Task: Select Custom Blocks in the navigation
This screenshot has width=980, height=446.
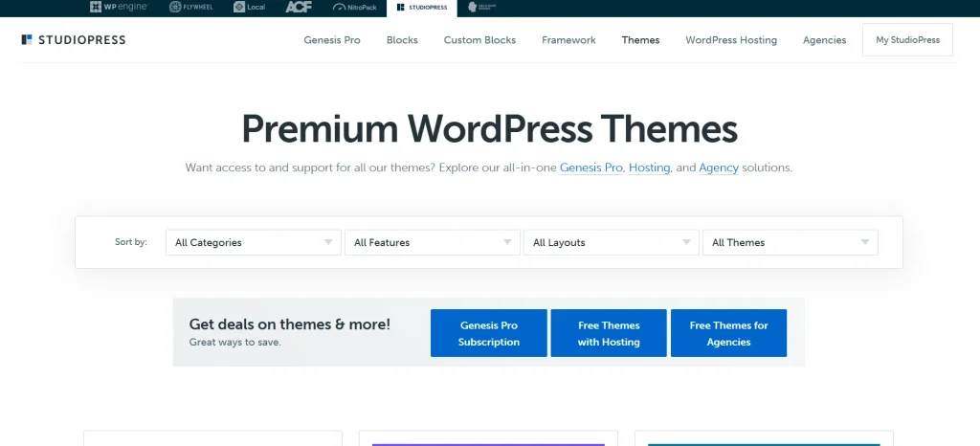Action: [x=479, y=40]
